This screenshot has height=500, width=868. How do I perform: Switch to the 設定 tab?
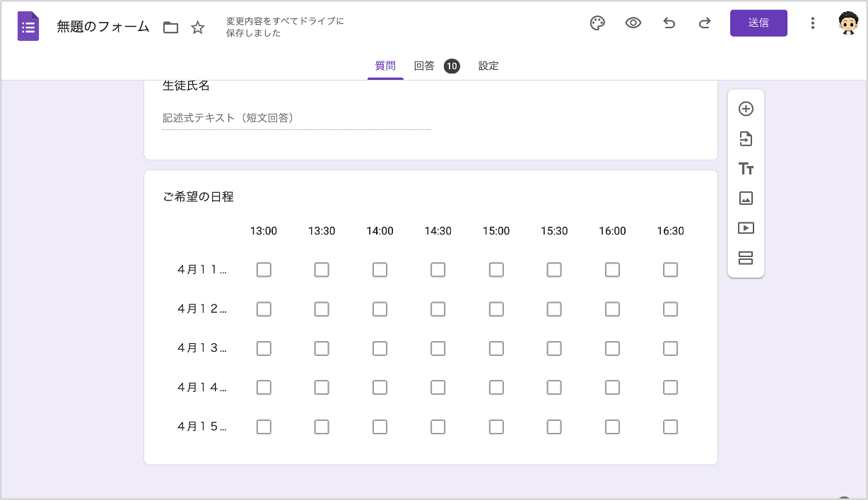click(x=488, y=66)
